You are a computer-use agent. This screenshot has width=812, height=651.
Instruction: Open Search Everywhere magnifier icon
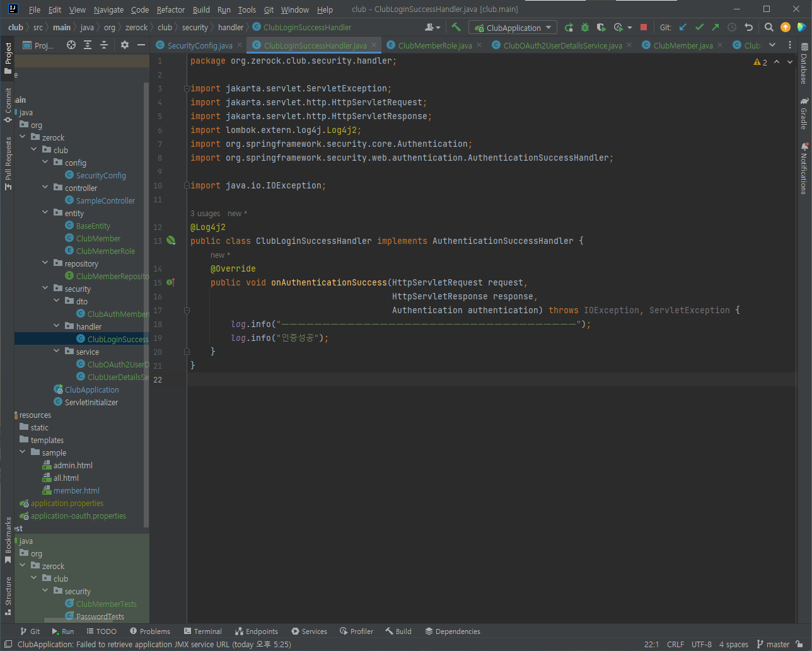click(x=769, y=27)
